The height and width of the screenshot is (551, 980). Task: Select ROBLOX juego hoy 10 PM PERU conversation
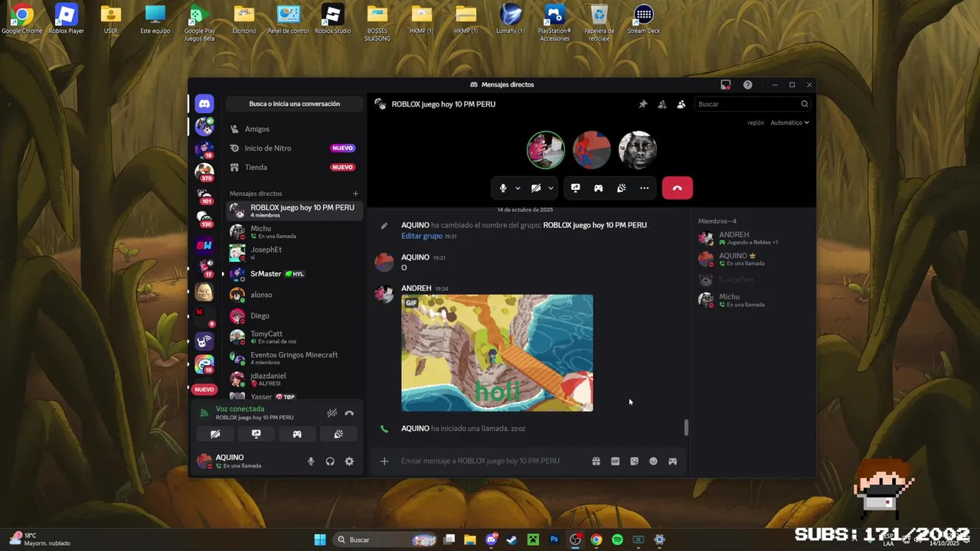tap(295, 210)
